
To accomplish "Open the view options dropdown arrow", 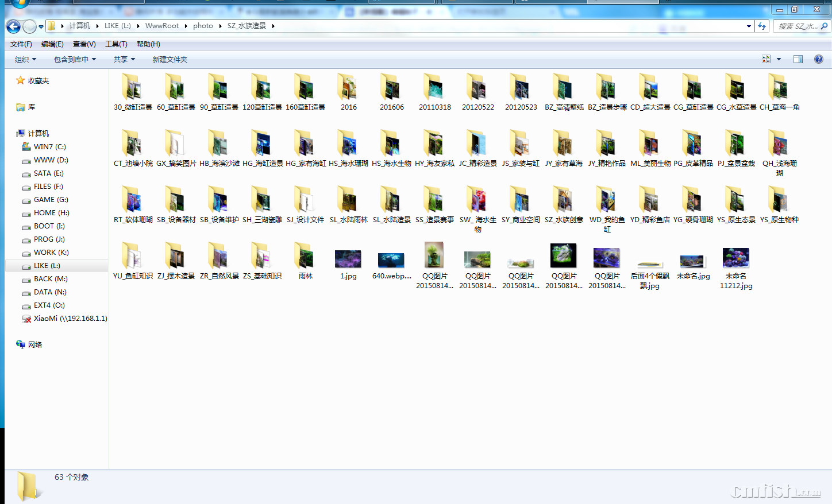I will (779, 59).
